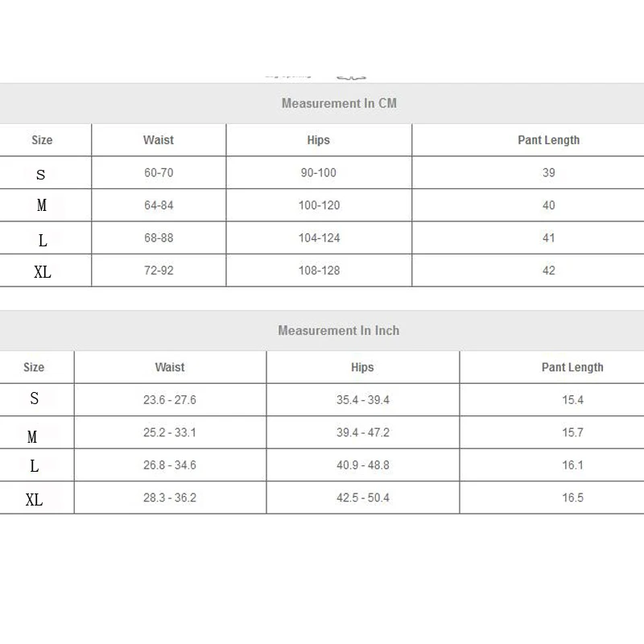Select the waist cell 26.8 - 34.6
Viewport: 644px width, 644px height.
tap(170, 465)
